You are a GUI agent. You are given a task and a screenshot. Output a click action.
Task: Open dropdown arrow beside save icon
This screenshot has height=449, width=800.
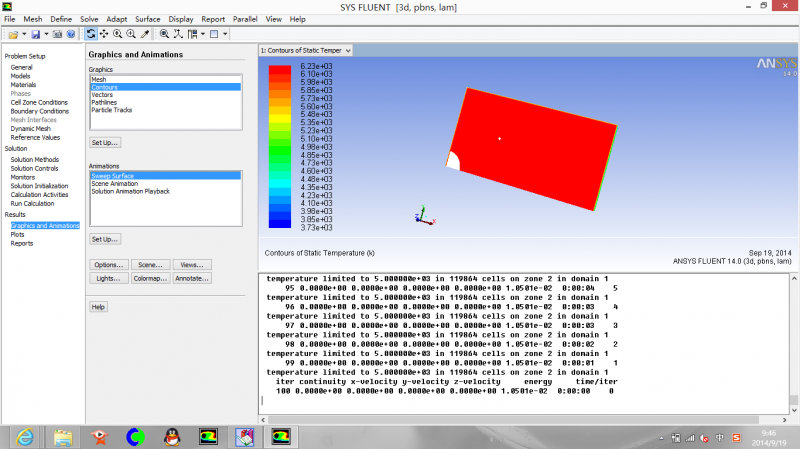(46, 34)
